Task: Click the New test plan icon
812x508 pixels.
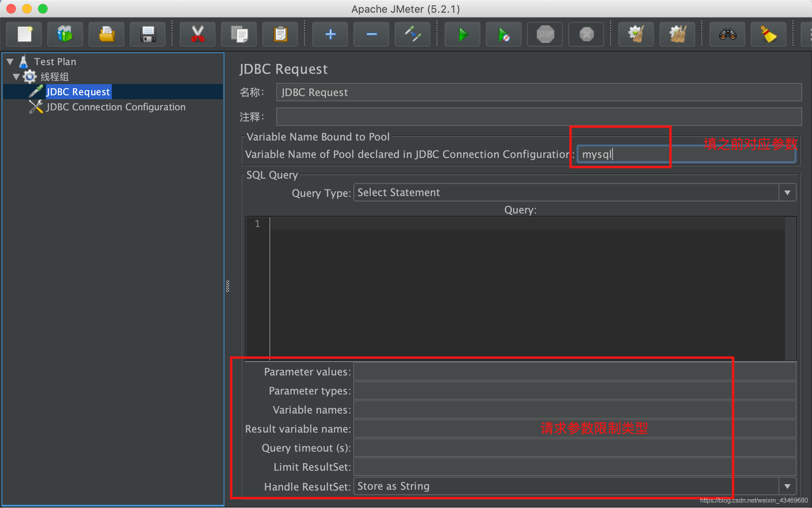Action: coord(24,35)
